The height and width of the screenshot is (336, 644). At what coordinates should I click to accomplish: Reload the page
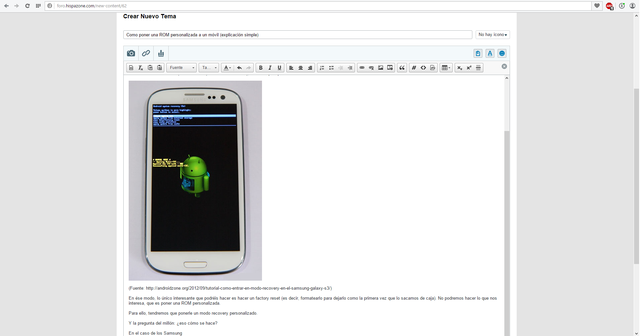click(27, 6)
